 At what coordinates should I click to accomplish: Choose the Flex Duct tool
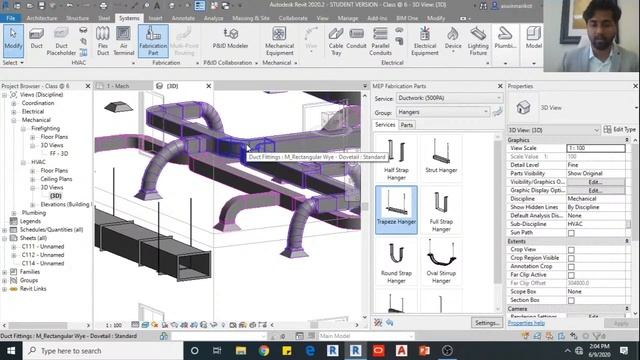tap(103, 41)
